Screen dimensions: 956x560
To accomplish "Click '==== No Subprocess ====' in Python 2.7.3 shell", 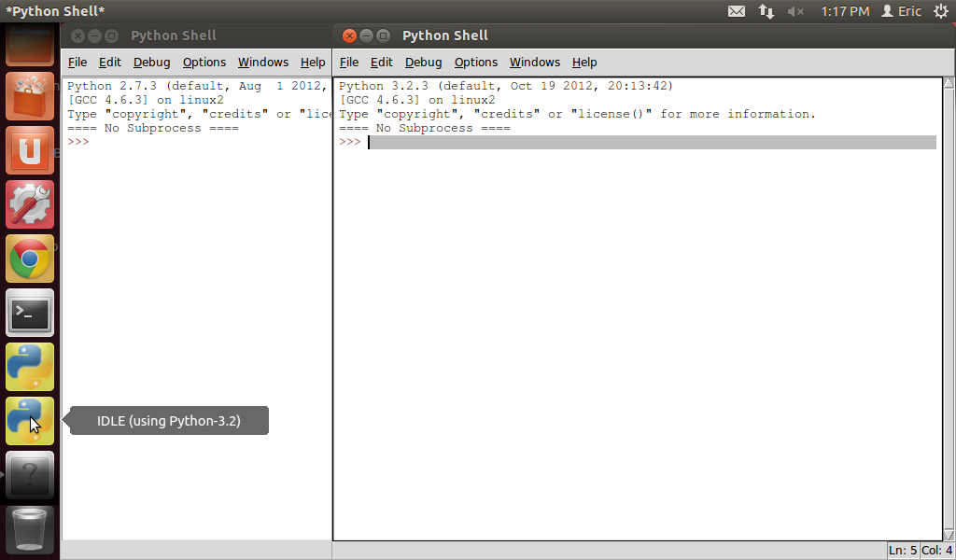I will point(153,128).
